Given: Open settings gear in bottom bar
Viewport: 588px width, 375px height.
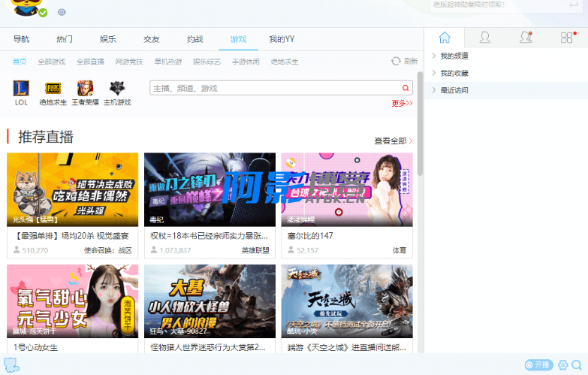Looking at the screenshot, I should 563,364.
